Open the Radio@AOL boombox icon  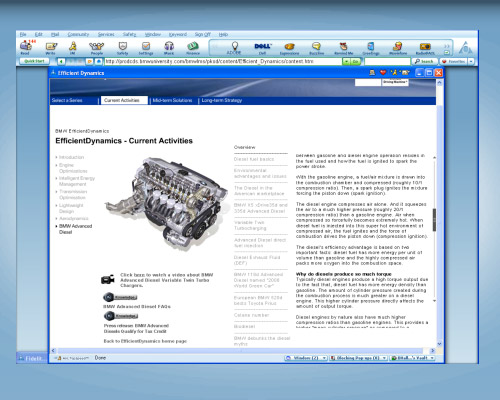pos(425,47)
